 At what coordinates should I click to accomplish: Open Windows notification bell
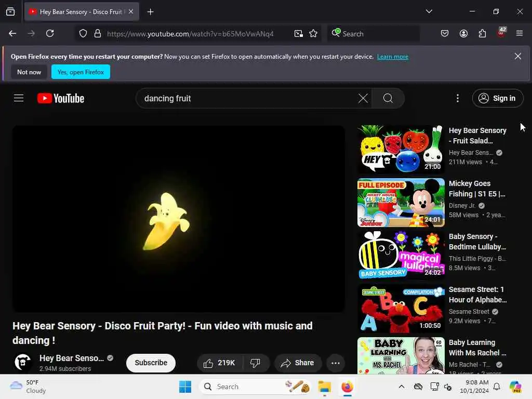click(x=497, y=387)
